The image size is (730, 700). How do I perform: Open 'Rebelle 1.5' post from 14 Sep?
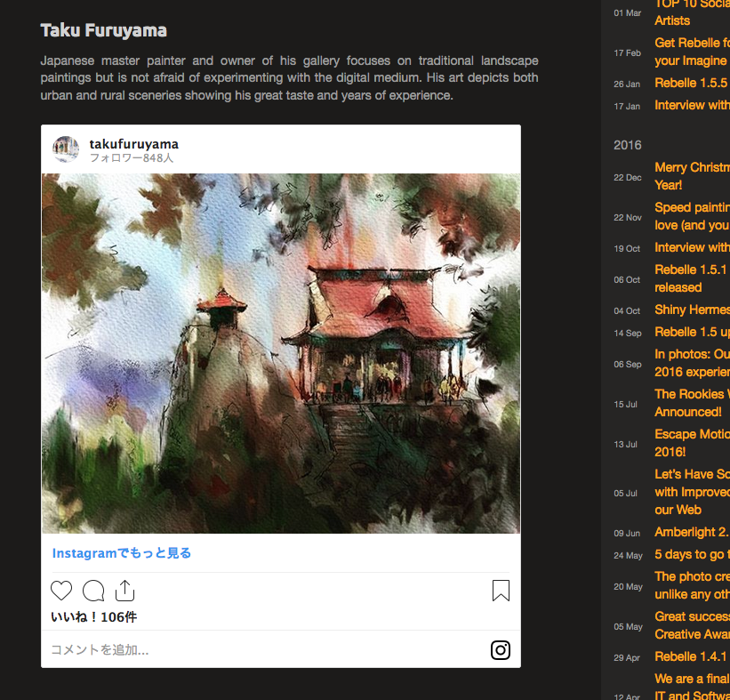692,332
